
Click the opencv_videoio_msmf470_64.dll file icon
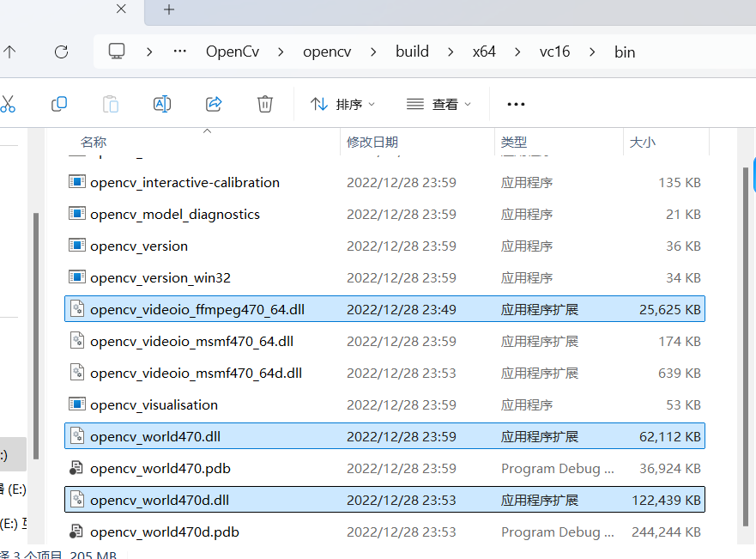point(77,341)
